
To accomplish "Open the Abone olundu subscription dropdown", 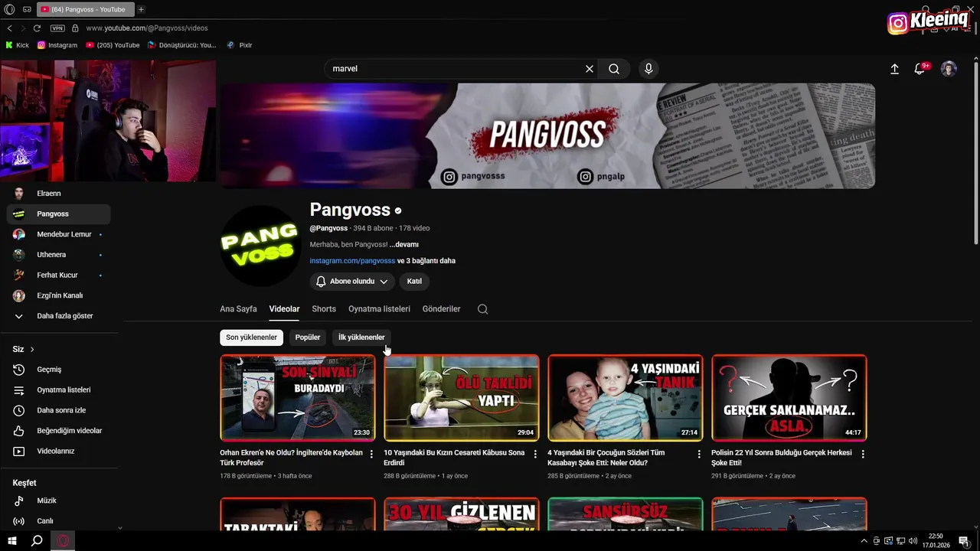I will (x=352, y=282).
